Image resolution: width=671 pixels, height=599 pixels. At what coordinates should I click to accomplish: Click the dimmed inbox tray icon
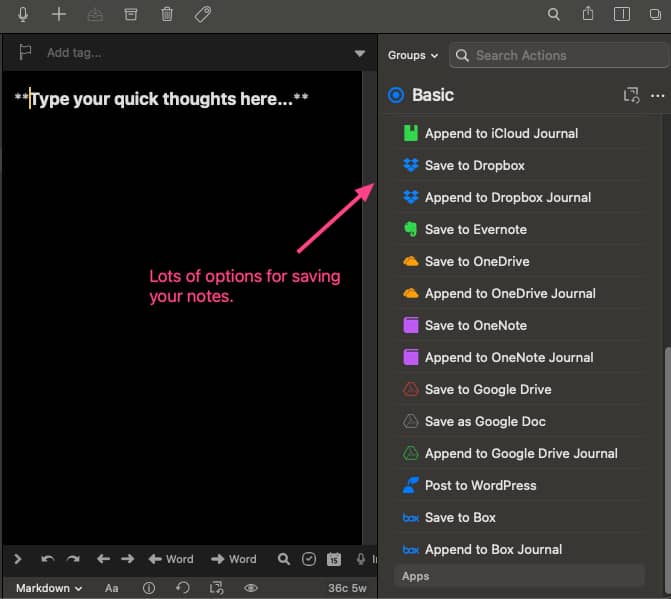click(95, 15)
